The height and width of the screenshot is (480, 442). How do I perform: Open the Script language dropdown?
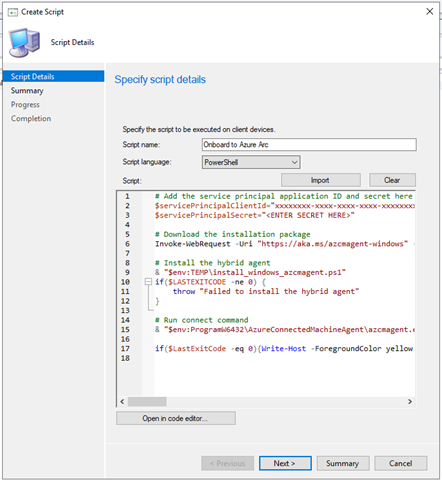click(x=251, y=162)
